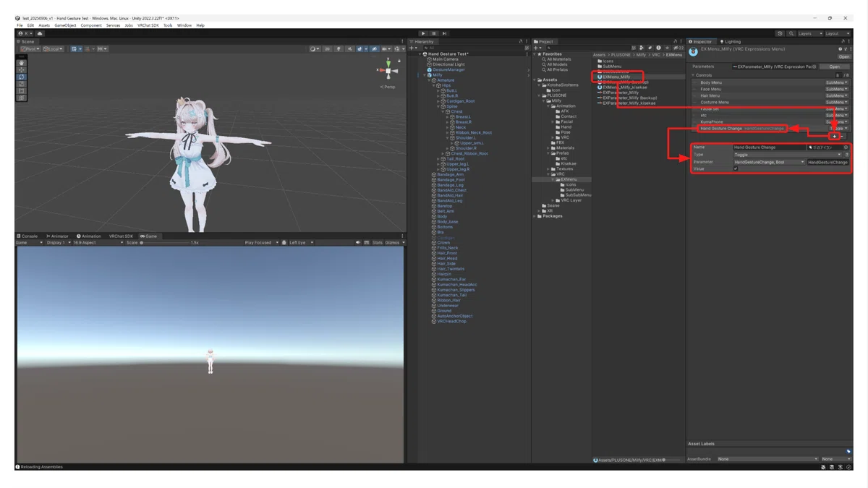The image size is (868, 488).
Task: Select the Hand (View) tool in Scene
Action: 22,63
